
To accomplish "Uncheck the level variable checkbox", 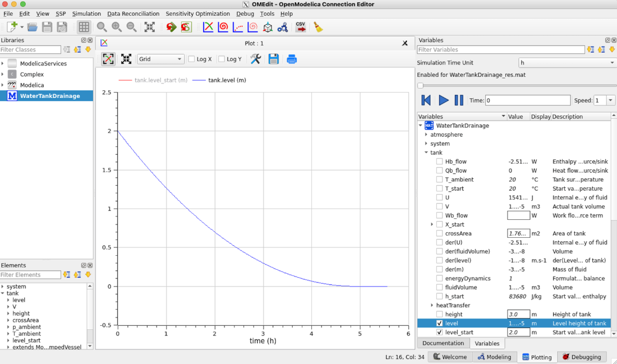I will pos(440,323).
